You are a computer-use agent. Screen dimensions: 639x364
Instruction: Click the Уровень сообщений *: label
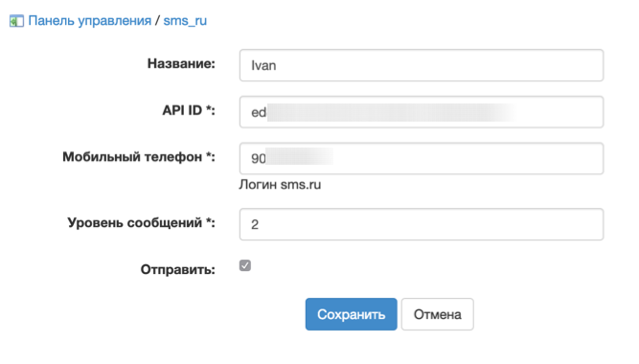(141, 223)
